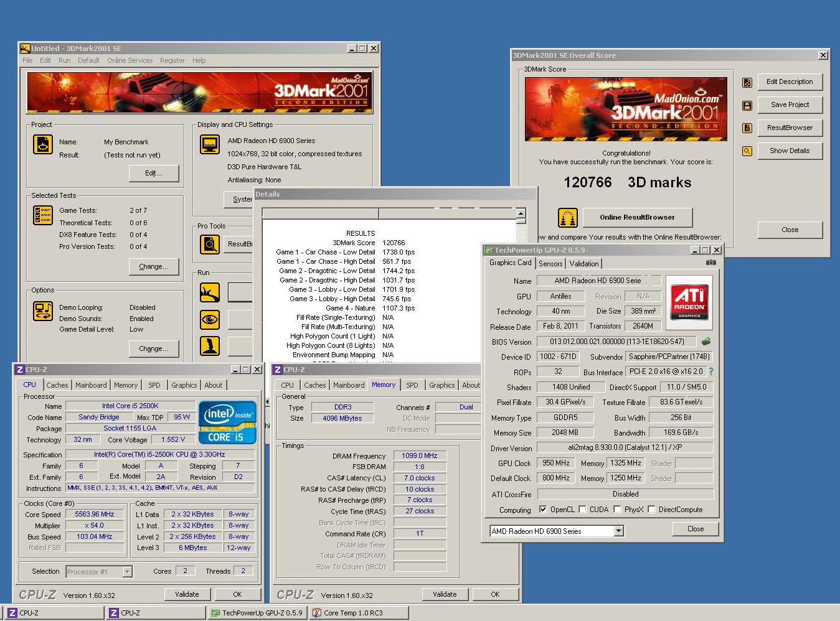Click the Core Speed value field in CPU-Z
Image resolution: width=840 pixels, height=621 pixels.
point(95,514)
